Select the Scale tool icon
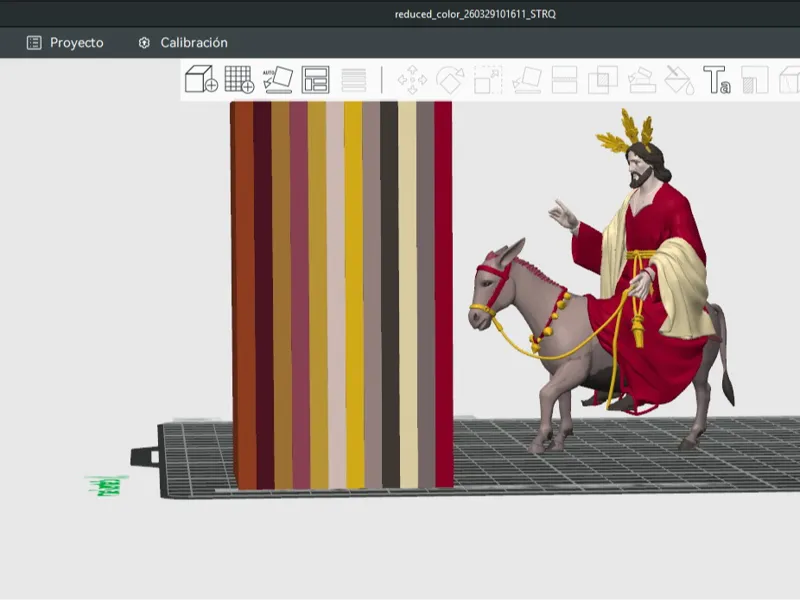This screenshot has height=600, width=800. (x=488, y=80)
